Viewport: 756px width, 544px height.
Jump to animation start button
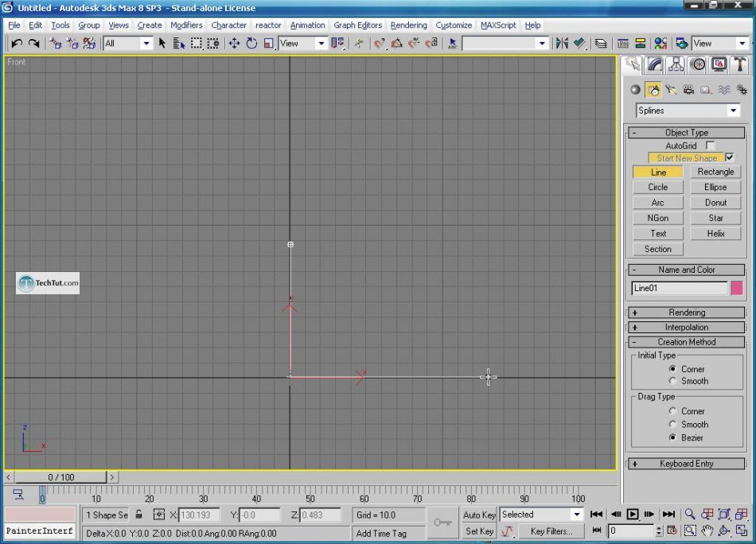tap(596, 514)
